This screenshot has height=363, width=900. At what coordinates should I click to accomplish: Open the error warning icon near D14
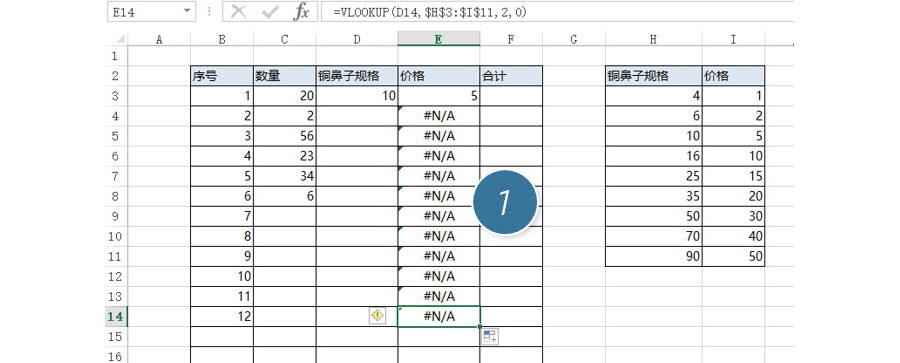click(x=377, y=315)
